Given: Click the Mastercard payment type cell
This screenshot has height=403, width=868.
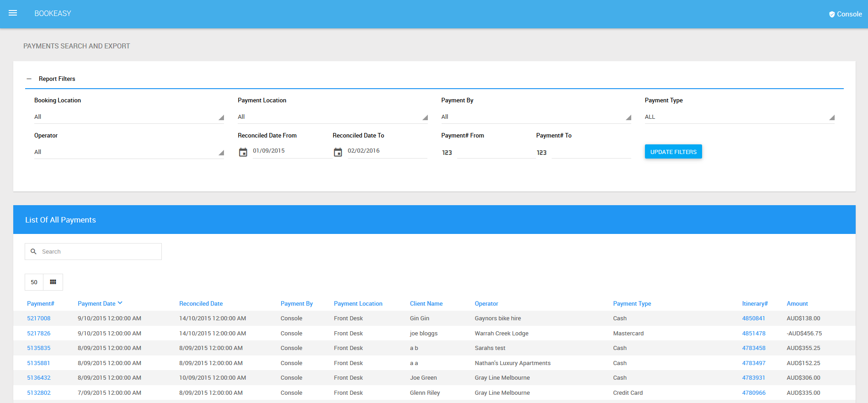Looking at the screenshot, I should 628,334.
